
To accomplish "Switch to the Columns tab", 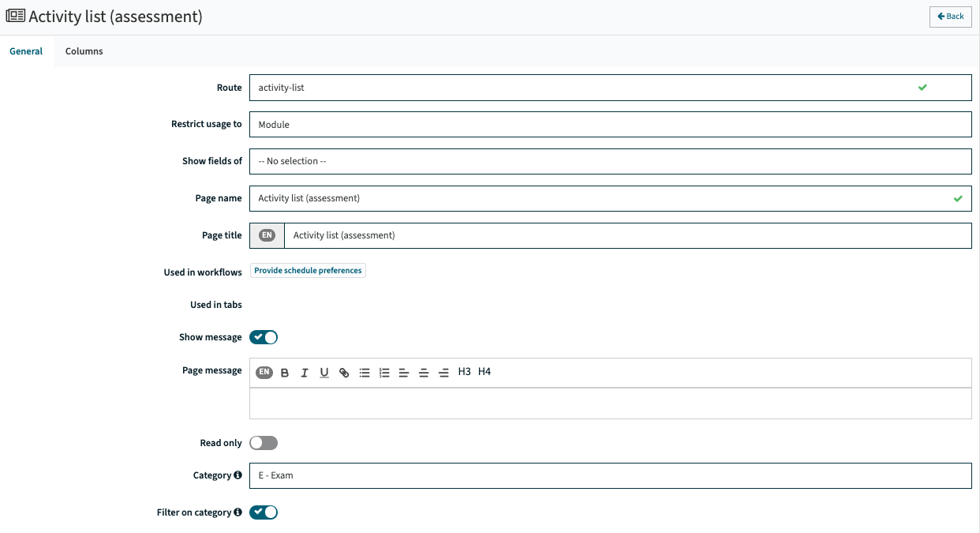I will 84,51.
